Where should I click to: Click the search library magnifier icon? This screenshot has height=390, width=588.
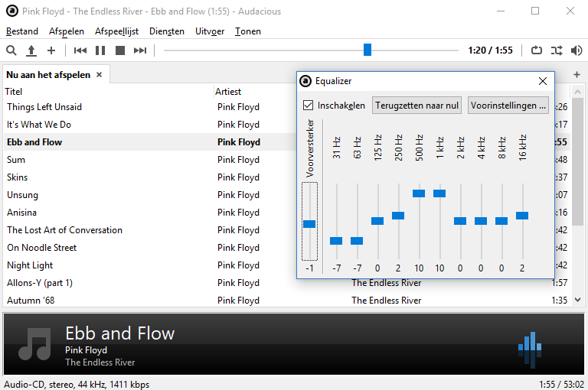11,50
